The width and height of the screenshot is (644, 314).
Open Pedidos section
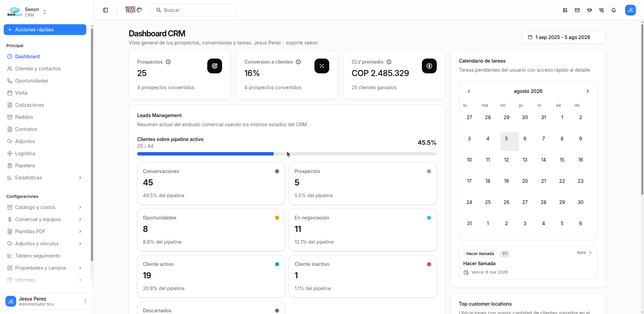(x=45, y=117)
